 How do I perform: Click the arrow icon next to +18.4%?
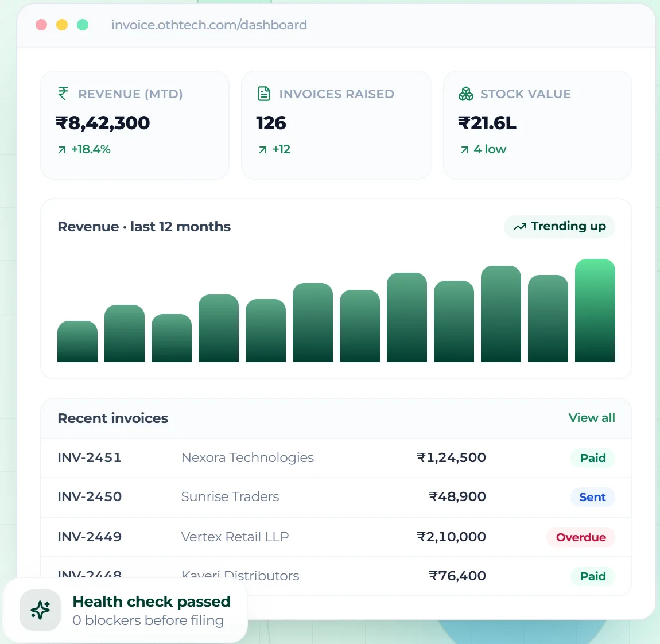[x=62, y=150]
